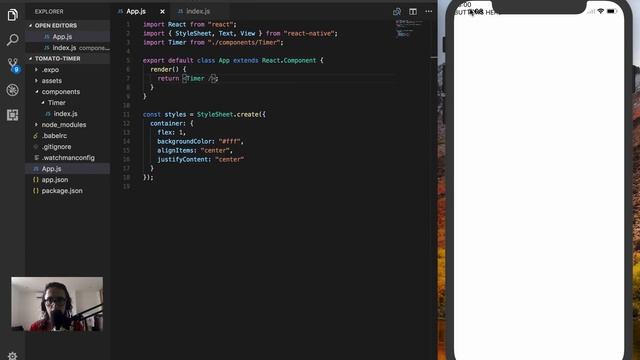Click the render() method line
This screenshot has height=360, width=640.
pyautogui.click(x=168, y=69)
